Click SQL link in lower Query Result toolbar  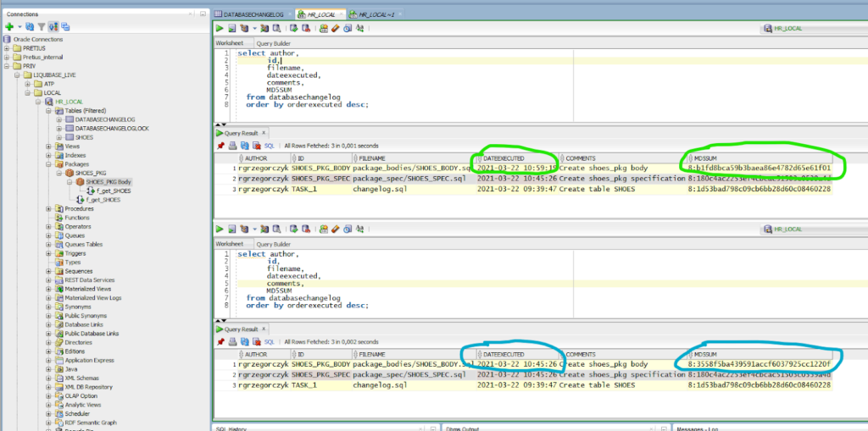click(269, 342)
